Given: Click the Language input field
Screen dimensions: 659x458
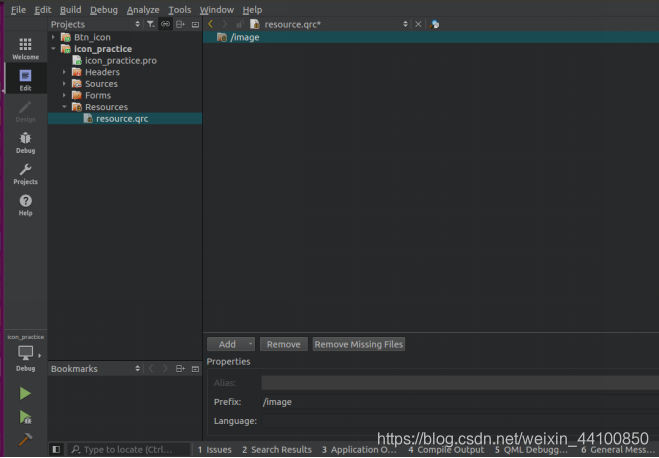Looking at the screenshot, I should pos(460,421).
